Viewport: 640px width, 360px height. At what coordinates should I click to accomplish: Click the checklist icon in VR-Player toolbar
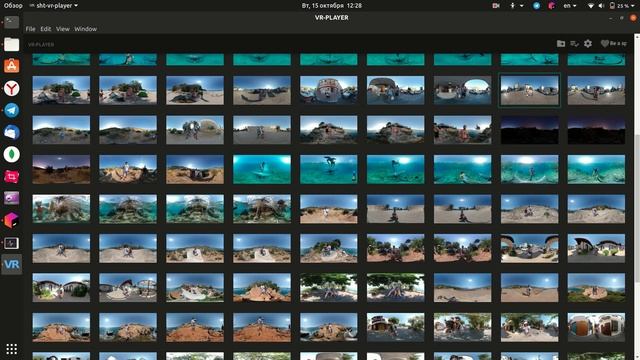click(x=574, y=44)
